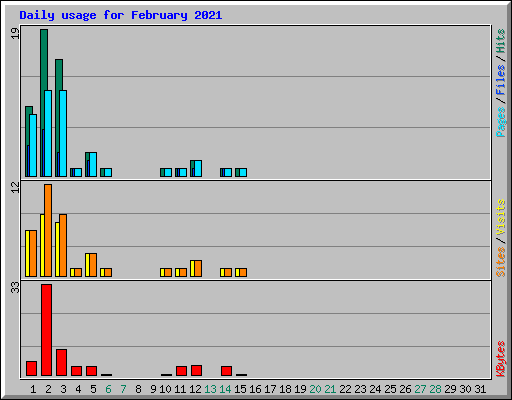Select the yellow Visits bar for day 2
Screen dimensions: 512x400
[x=42, y=245]
